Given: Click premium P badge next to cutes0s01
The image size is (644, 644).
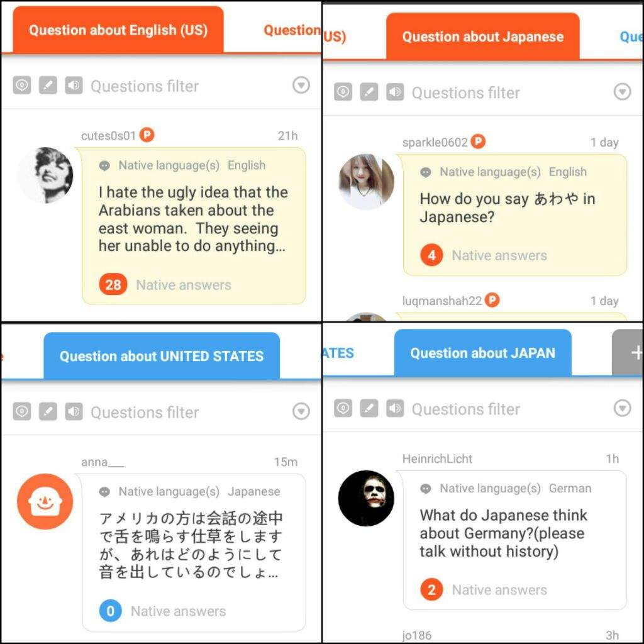Looking at the screenshot, I should coord(147,135).
